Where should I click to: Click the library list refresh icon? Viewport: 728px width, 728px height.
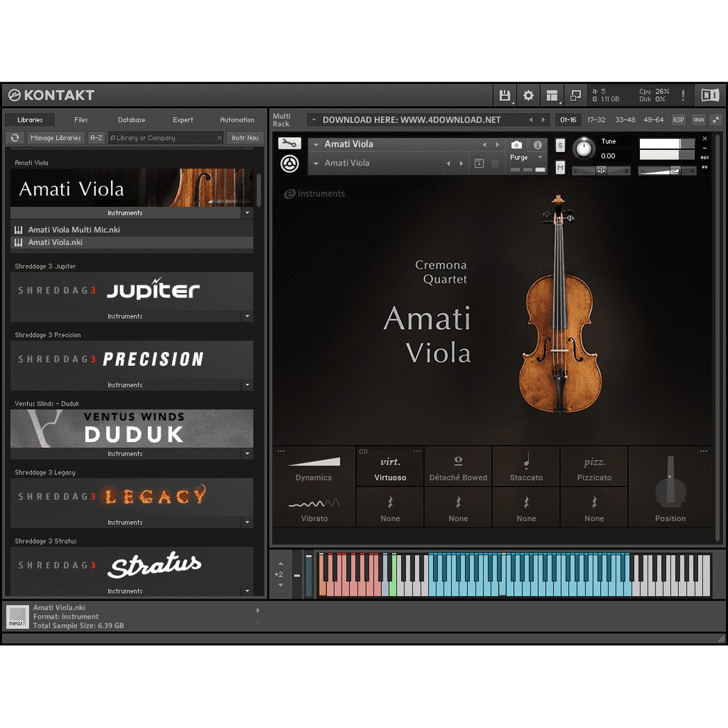tap(14, 137)
